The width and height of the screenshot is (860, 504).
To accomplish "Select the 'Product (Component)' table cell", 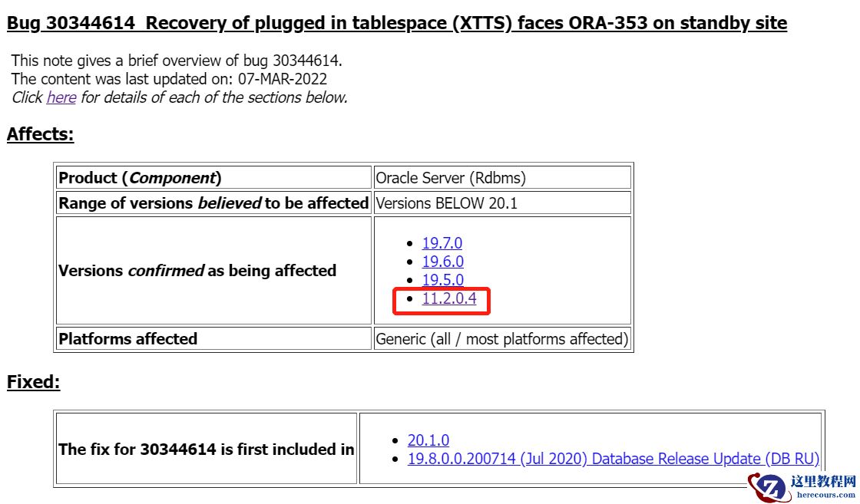I will coord(214,177).
